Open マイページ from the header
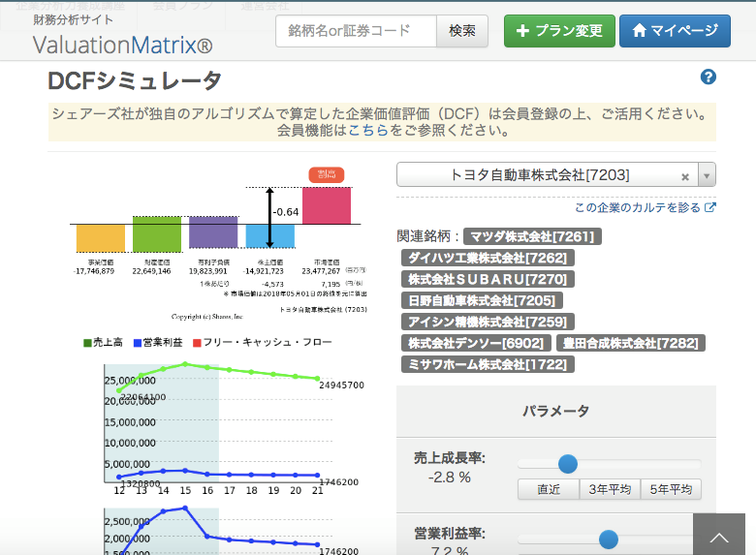 point(675,31)
